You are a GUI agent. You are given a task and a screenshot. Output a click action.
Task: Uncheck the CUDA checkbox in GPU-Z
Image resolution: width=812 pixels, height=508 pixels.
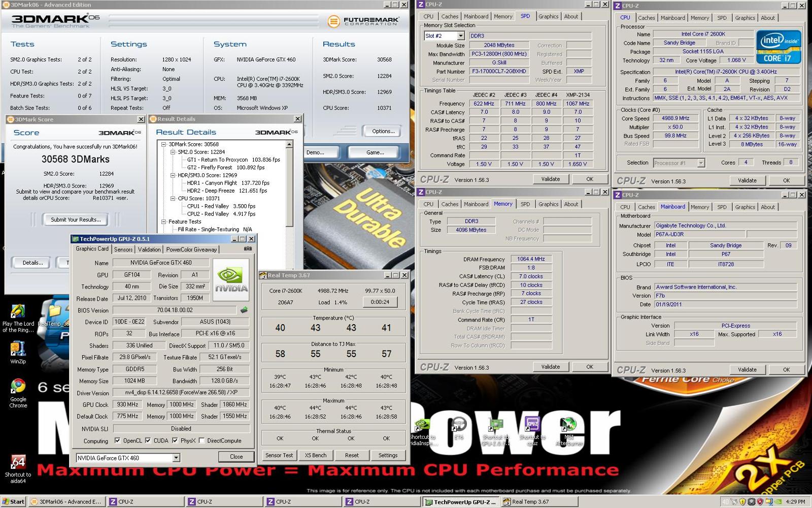pos(148,440)
